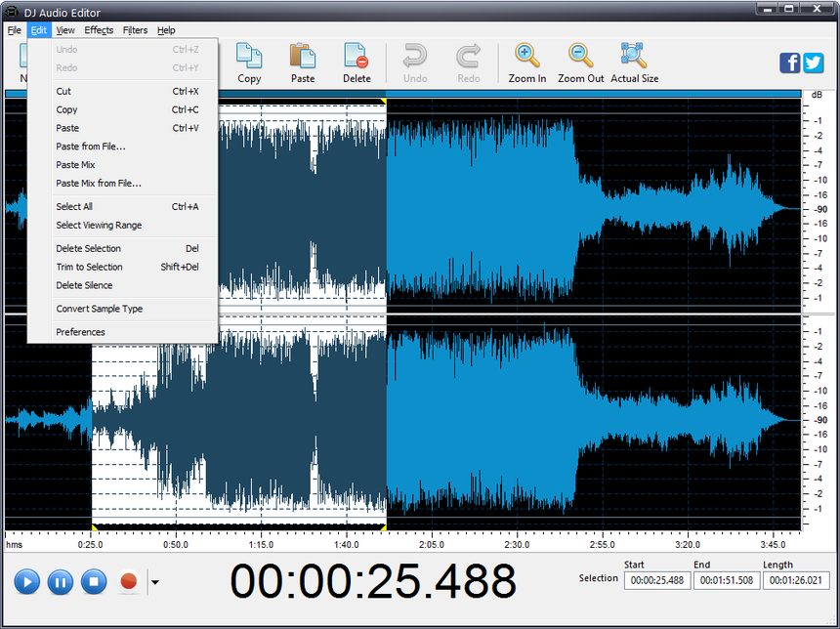Open the Twitter icon link
Image resolution: width=840 pixels, height=629 pixels.
pyautogui.click(x=814, y=63)
